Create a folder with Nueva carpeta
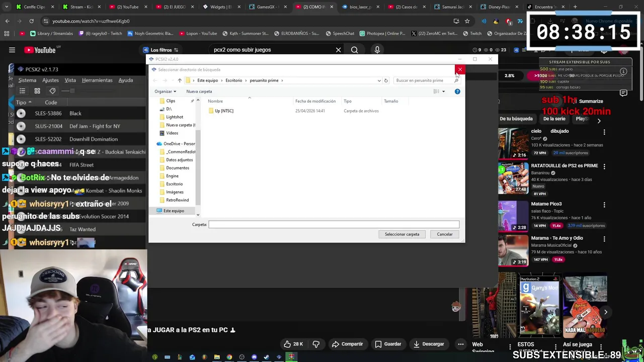Screen dimensions: 644x362 click(199, 92)
